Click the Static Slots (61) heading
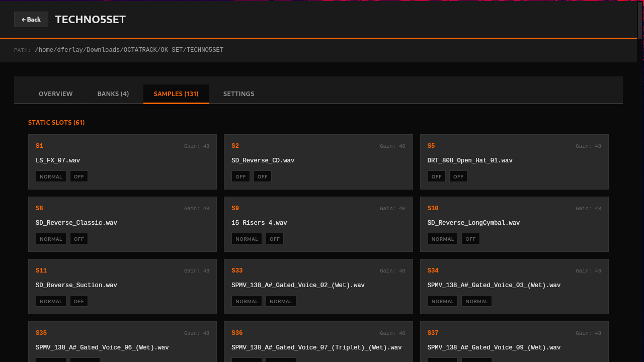Image resolution: width=644 pixels, height=362 pixels. point(56,123)
